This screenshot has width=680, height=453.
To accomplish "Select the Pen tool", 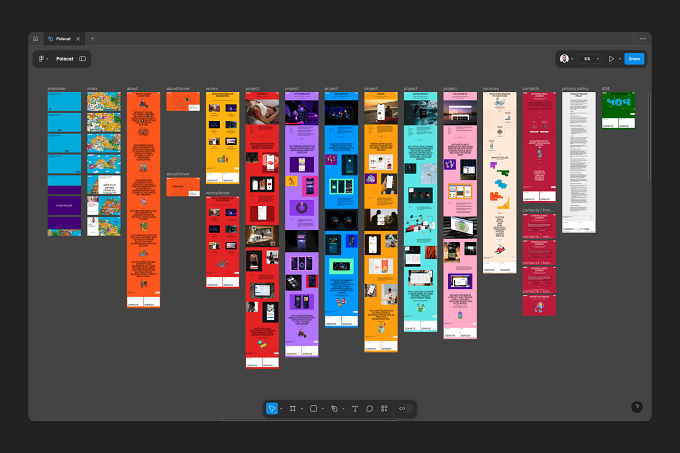I will 334,408.
